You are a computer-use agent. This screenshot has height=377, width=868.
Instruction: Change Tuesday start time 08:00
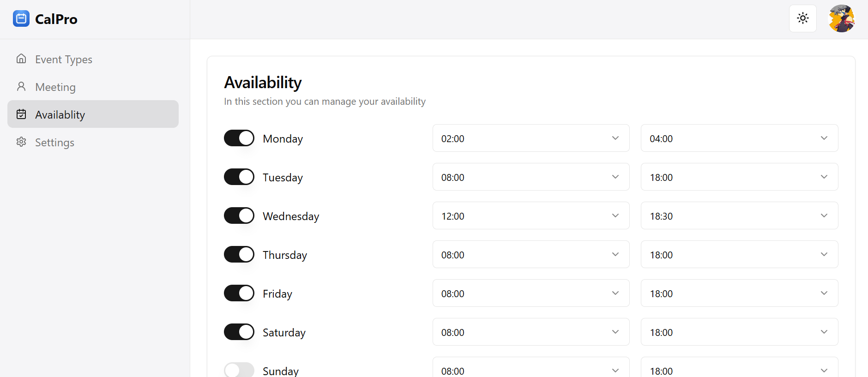click(x=531, y=177)
